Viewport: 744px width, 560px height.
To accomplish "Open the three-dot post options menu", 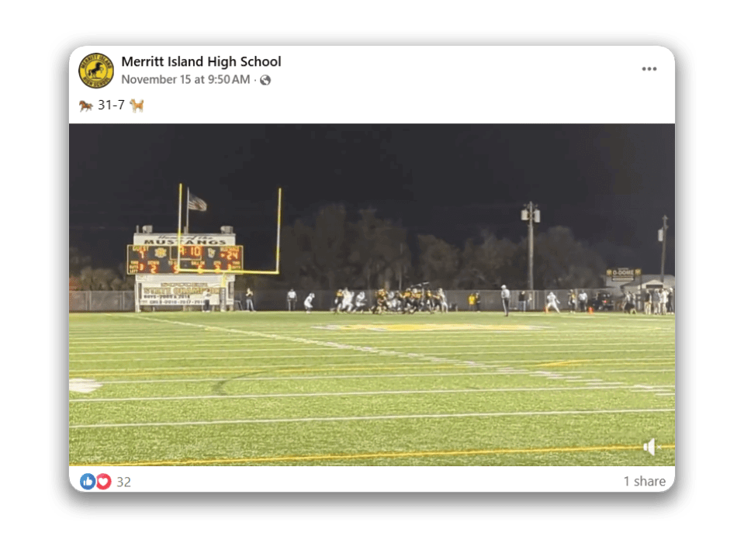I will 649,69.
